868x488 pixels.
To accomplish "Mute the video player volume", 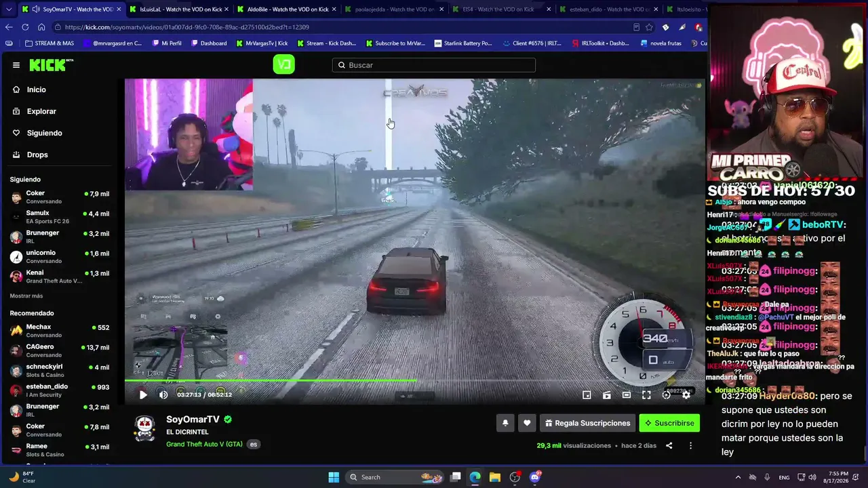I will tap(163, 394).
